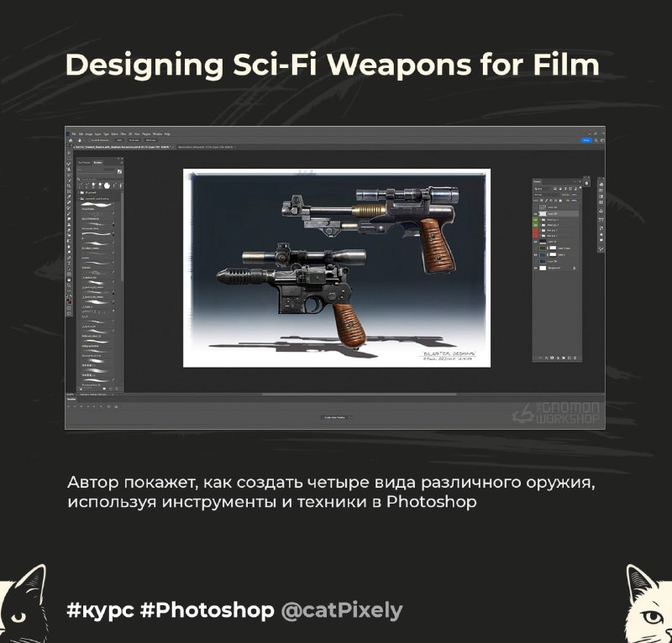Click the add layer style fx icon
The height and width of the screenshot is (643, 672).
pos(547,358)
